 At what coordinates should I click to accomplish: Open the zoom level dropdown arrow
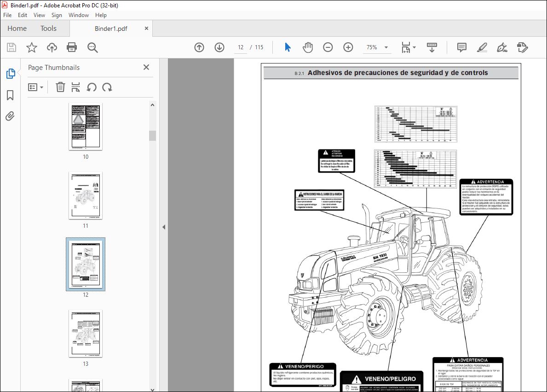(x=386, y=47)
